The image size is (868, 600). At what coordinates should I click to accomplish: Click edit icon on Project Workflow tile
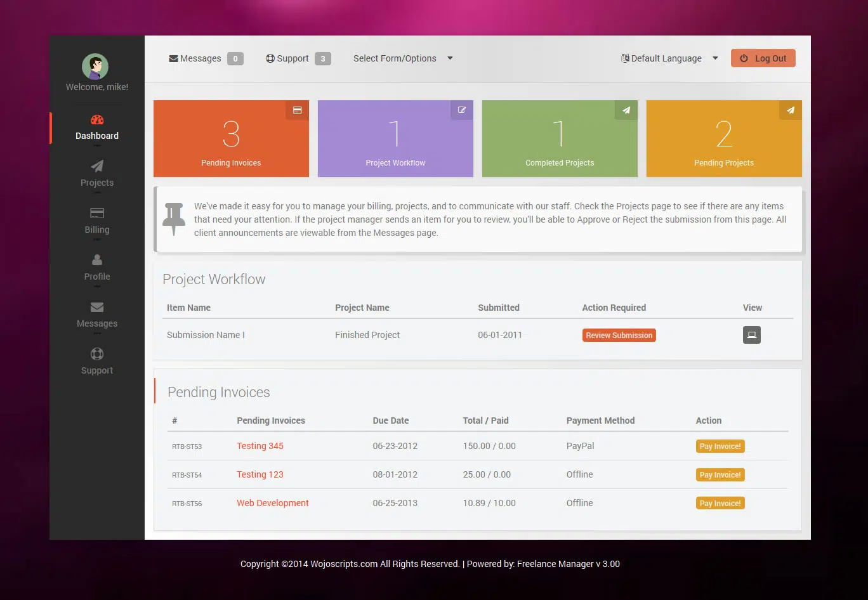click(x=461, y=110)
